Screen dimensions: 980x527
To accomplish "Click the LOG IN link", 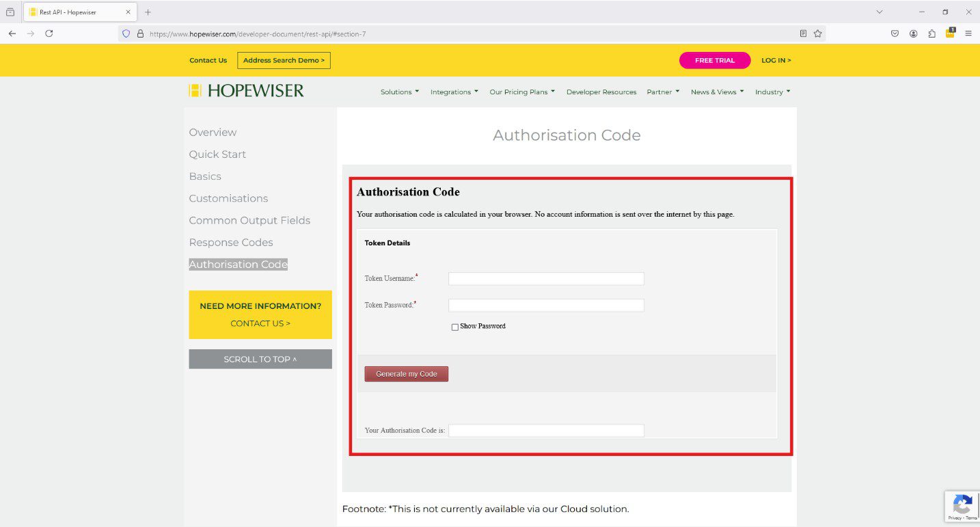I will [x=776, y=60].
